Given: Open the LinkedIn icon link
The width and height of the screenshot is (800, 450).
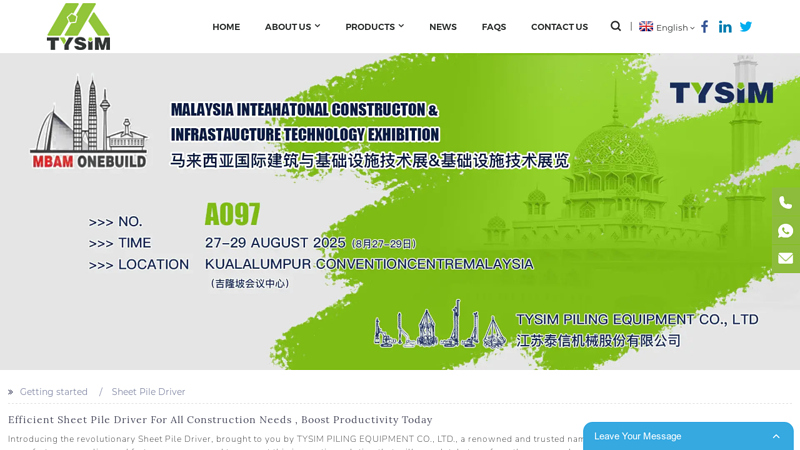Looking at the screenshot, I should pos(725,27).
